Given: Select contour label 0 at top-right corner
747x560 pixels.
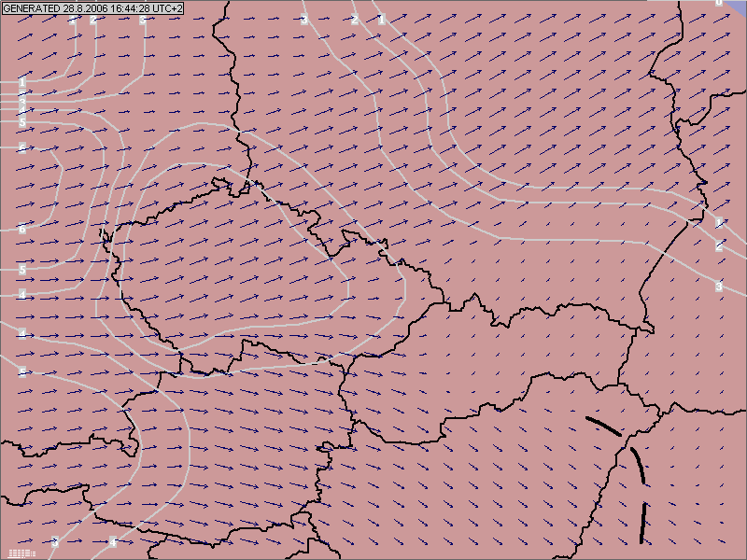Looking at the screenshot, I should point(718,3).
